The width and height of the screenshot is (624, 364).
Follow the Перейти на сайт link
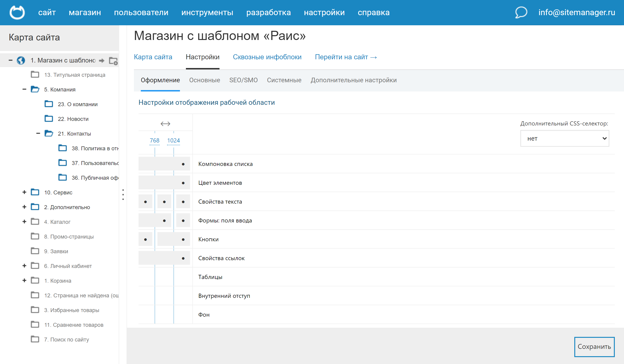(346, 57)
